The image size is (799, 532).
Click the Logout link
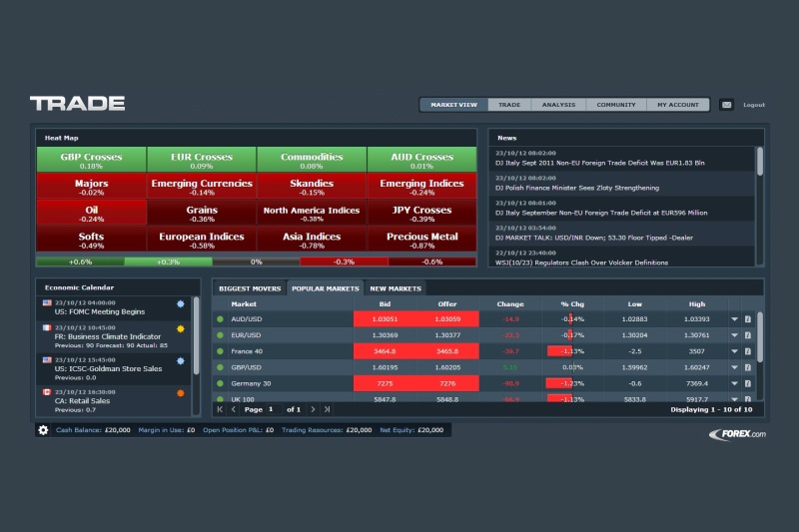pyautogui.click(x=754, y=105)
